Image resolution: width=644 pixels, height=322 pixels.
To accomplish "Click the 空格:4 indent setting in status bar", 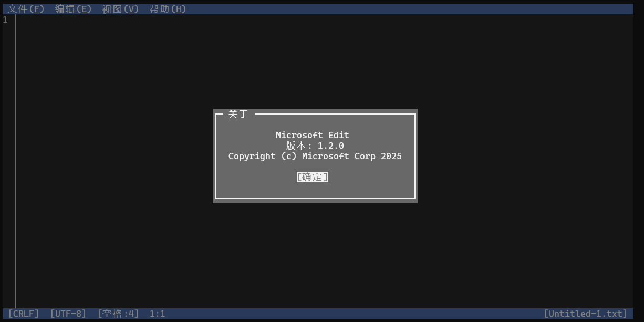I will (118, 313).
